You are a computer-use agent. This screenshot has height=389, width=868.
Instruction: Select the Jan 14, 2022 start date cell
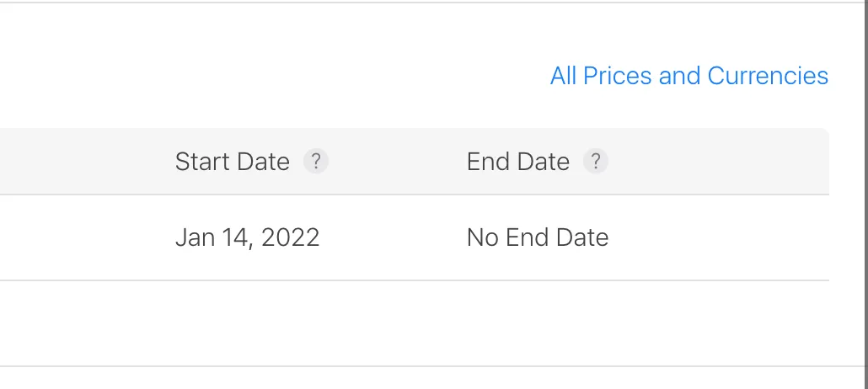247,237
